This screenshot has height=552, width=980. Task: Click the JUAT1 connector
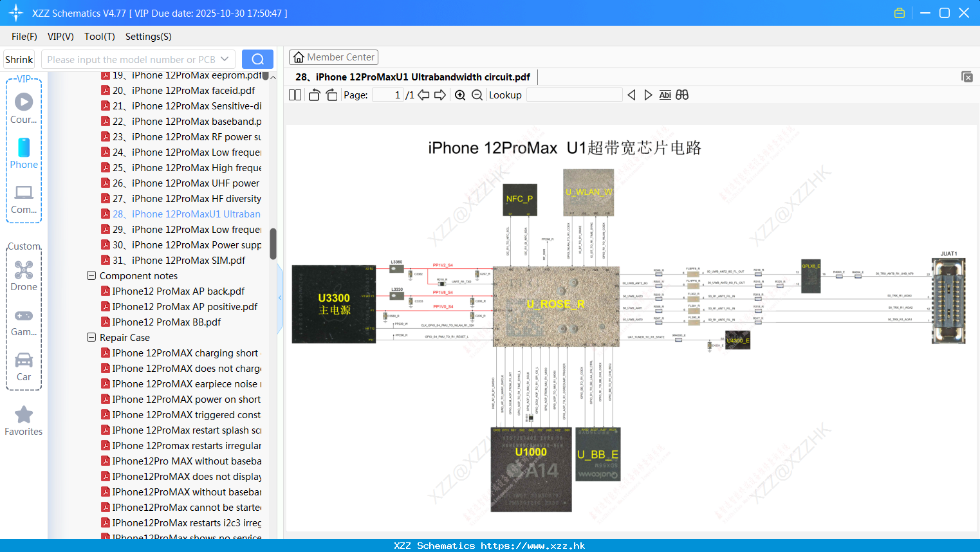click(948, 300)
